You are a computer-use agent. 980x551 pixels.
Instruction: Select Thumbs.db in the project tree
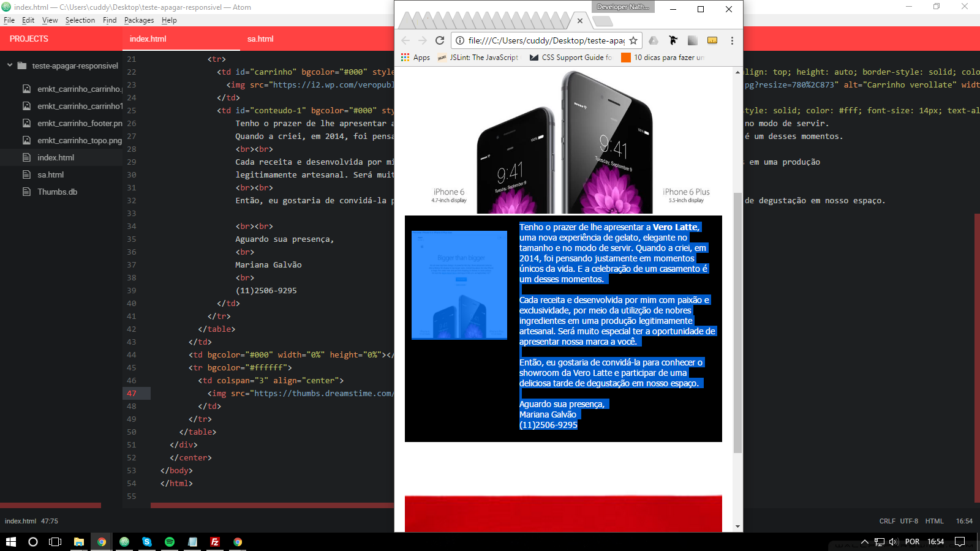[x=57, y=192]
